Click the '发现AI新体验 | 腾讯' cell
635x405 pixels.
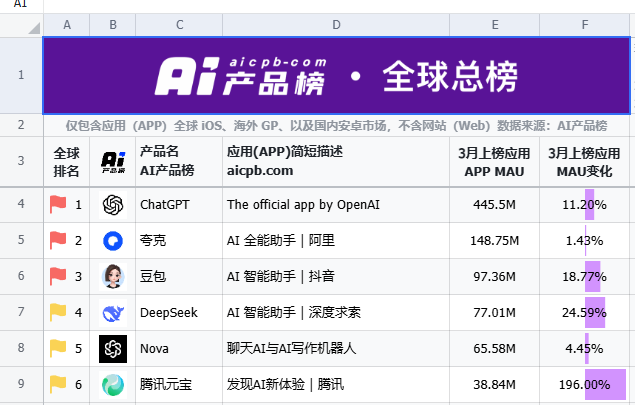336,384
